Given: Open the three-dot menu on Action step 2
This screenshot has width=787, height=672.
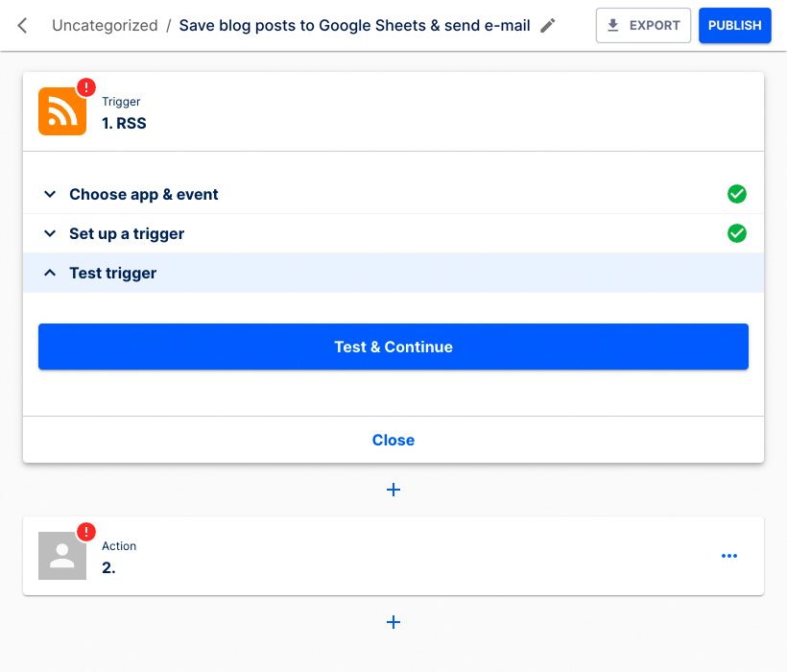Looking at the screenshot, I should [729, 556].
